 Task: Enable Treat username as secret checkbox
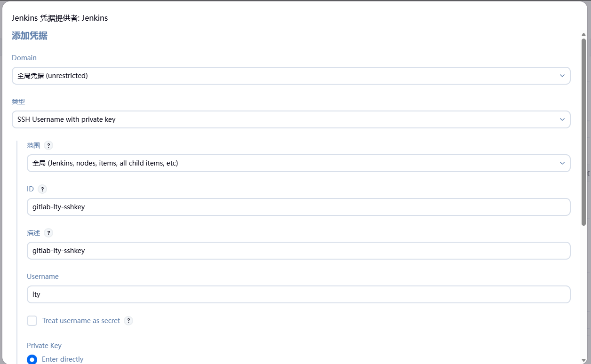pyautogui.click(x=32, y=321)
